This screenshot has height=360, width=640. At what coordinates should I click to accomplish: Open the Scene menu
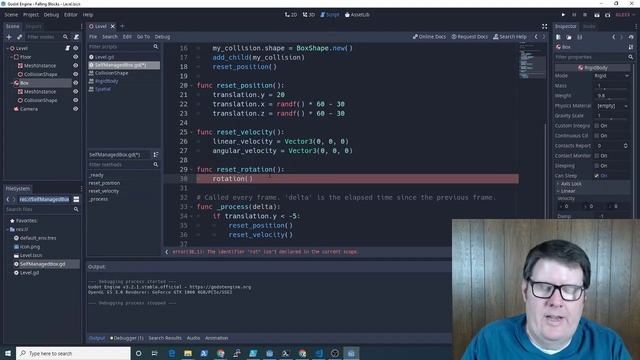click(x=11, y=15)
